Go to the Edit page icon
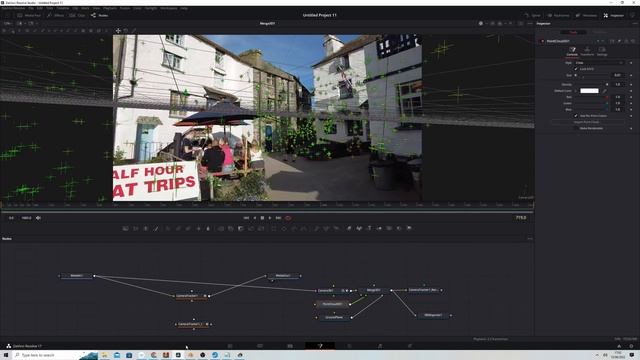The height and width of the screenshot is (360, 640). [290, 346]
